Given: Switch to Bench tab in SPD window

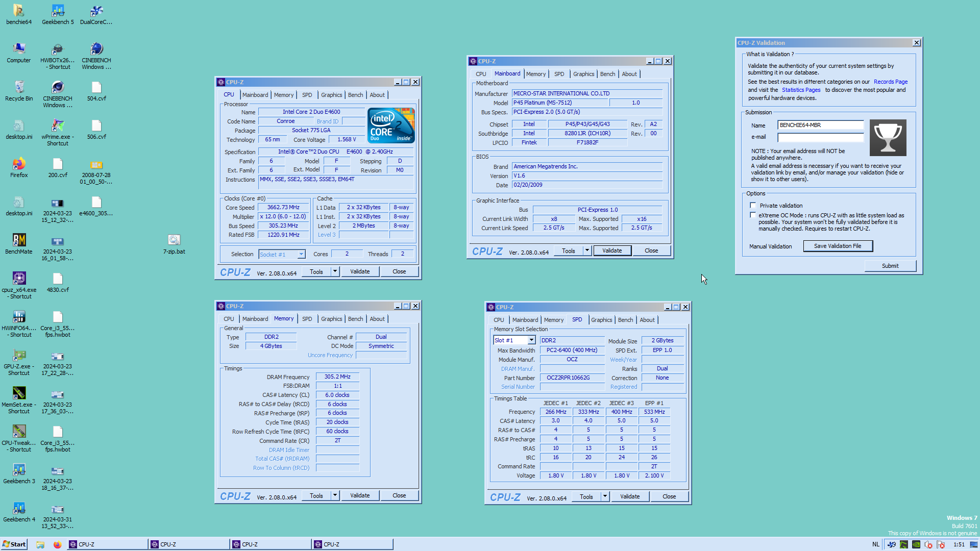Looking at the screenshot, I should (625, 320).
